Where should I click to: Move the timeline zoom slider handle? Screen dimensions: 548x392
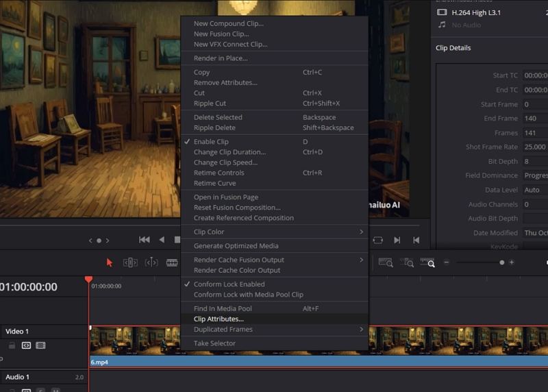point(502,262)
